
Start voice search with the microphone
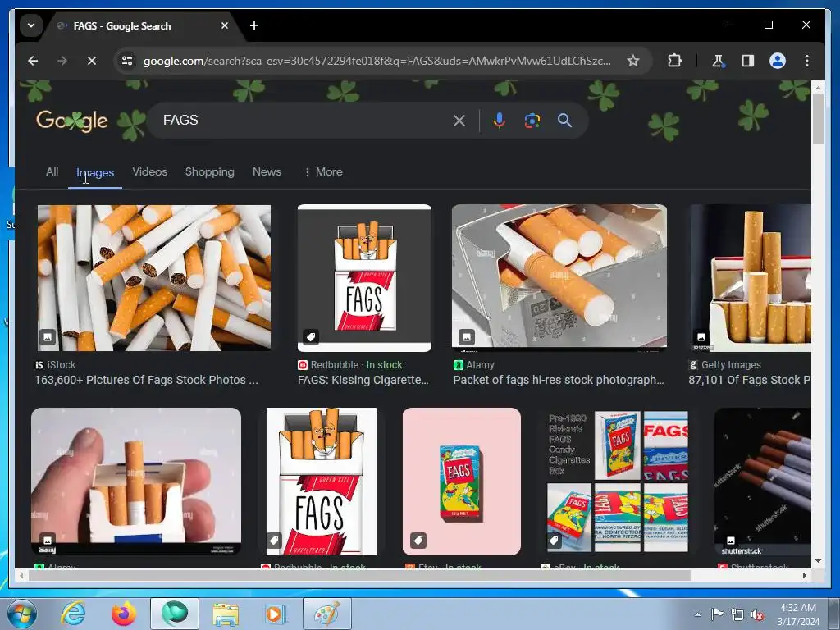tap(499, 120)
